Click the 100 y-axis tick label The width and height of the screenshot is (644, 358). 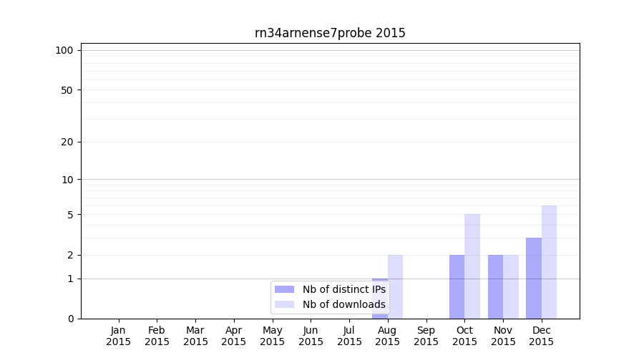click(64, 50)
